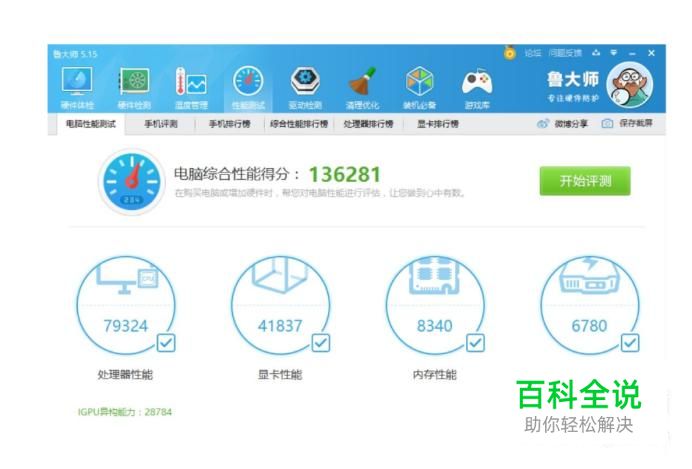Switch to 手机排行榜 tab

click(229, 124)
